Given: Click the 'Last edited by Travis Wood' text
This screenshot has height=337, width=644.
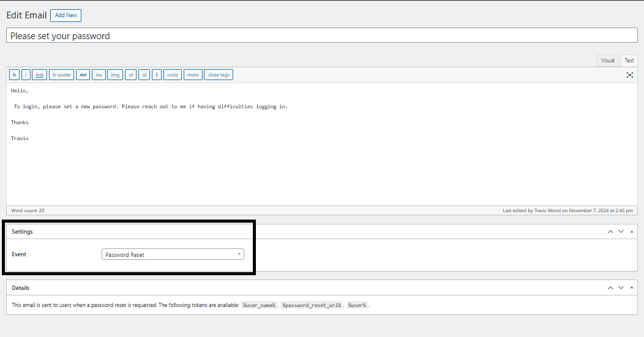Looking at the screenshot, I should tap(567, 210).
